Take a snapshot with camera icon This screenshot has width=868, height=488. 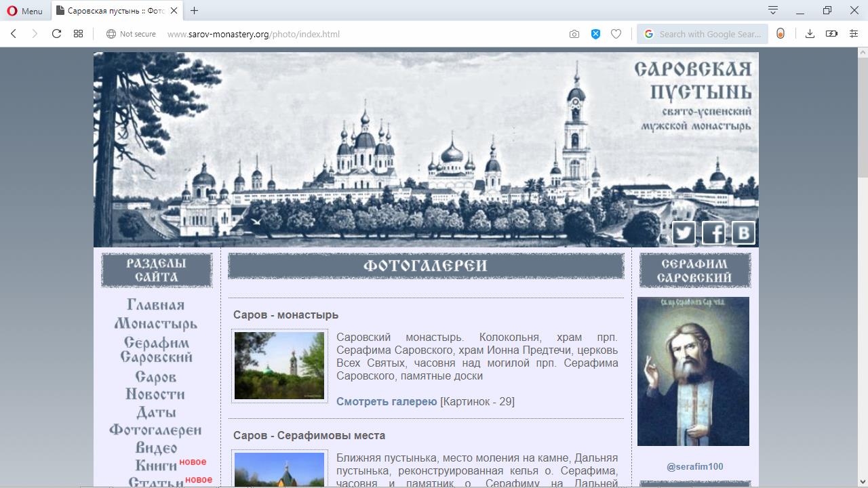(x=574, y=34)
